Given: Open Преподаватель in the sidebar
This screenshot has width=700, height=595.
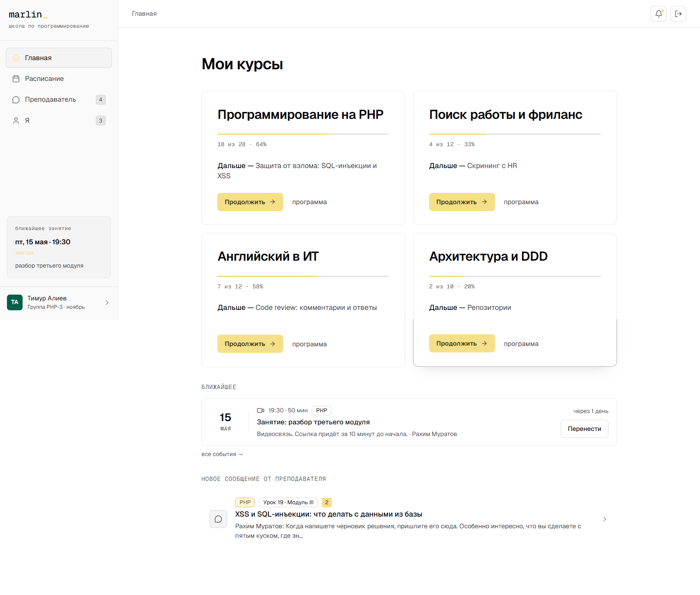Looking at the screenshot, I should pos(59,100).
